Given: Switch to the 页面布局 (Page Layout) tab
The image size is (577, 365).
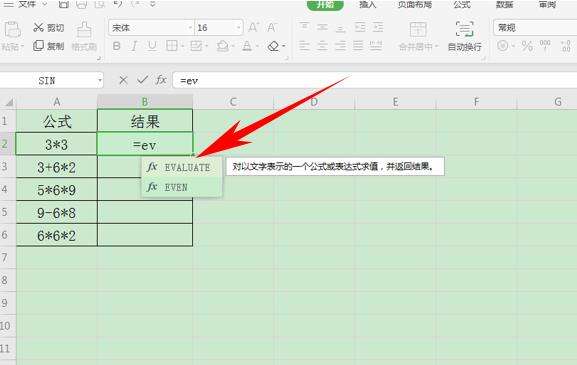Looking at the screenshot, I should point(415,4).
